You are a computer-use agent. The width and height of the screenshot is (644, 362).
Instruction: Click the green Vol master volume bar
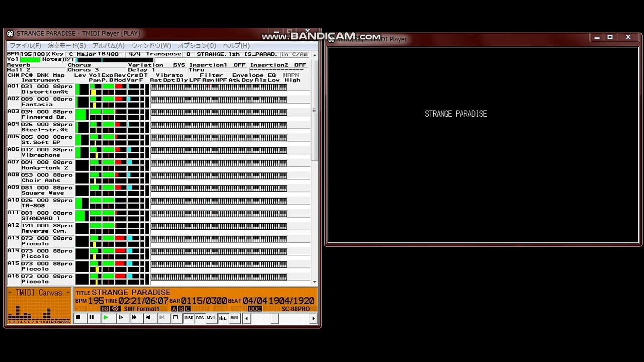pyautogui.click(x=30, y=59)
